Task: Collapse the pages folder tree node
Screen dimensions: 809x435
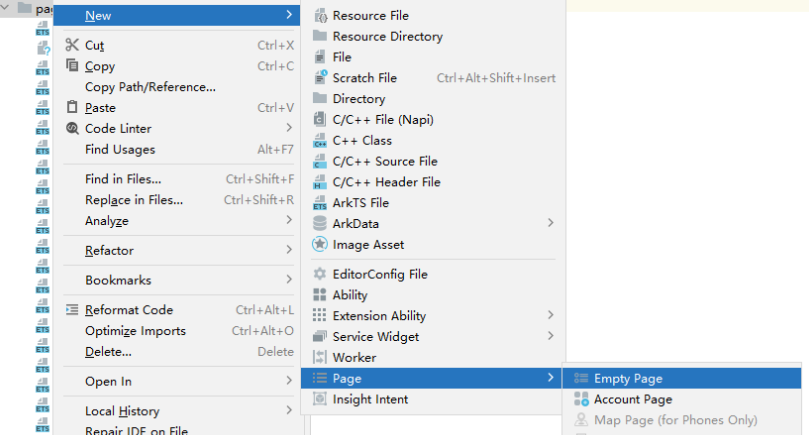Action: pos(10,7)
